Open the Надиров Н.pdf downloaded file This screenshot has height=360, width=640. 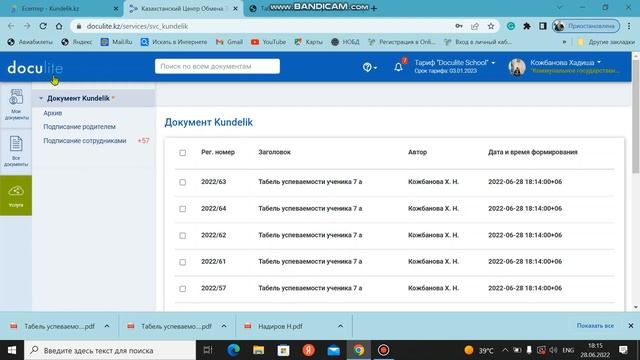pyautogui.click(x=280, y=326)
